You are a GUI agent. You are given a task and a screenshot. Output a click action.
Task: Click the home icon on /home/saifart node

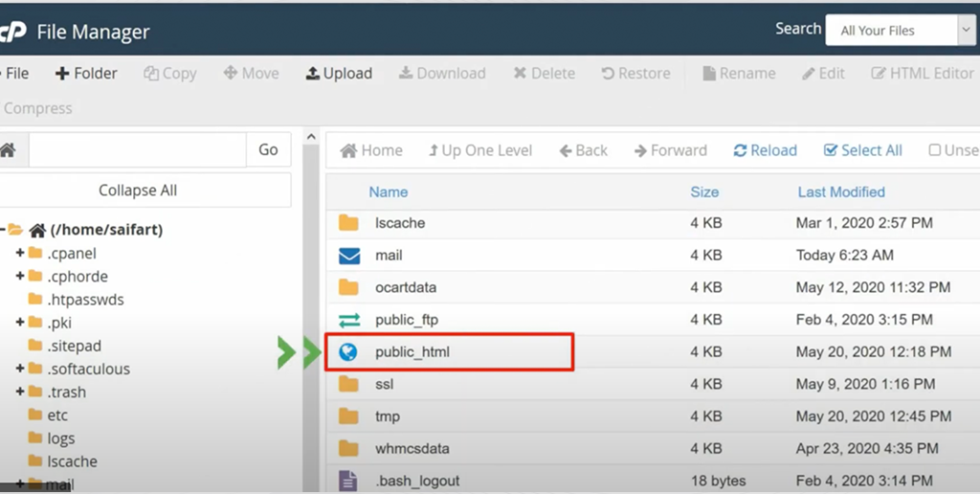click(x=37, y=230)
